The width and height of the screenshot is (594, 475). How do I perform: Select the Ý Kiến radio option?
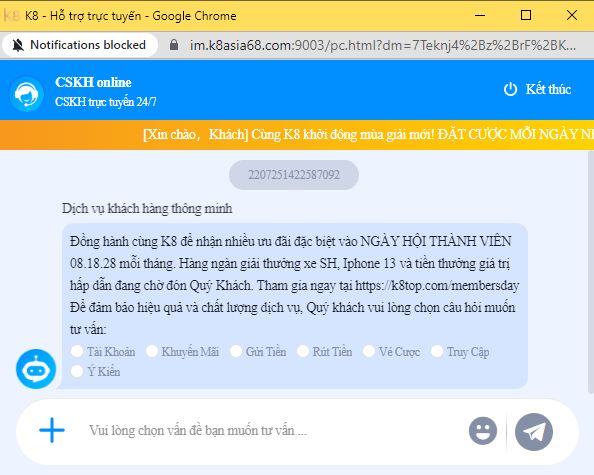77,371
